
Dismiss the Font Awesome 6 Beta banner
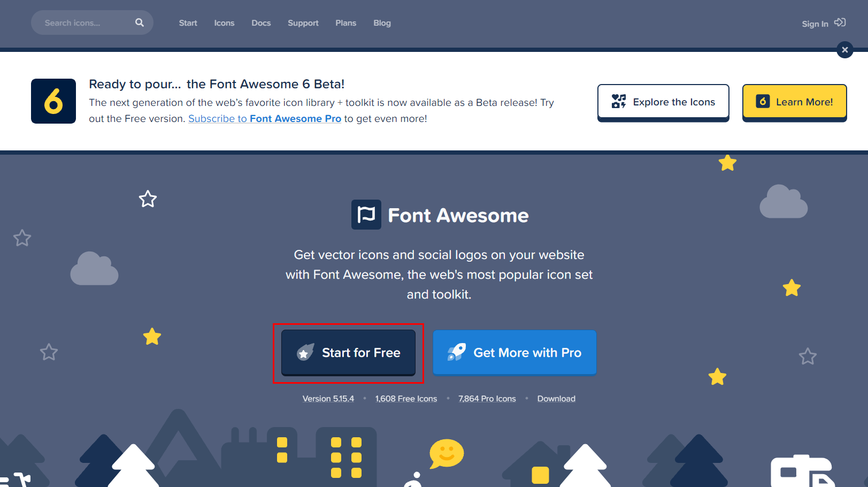tap(844, 50)
